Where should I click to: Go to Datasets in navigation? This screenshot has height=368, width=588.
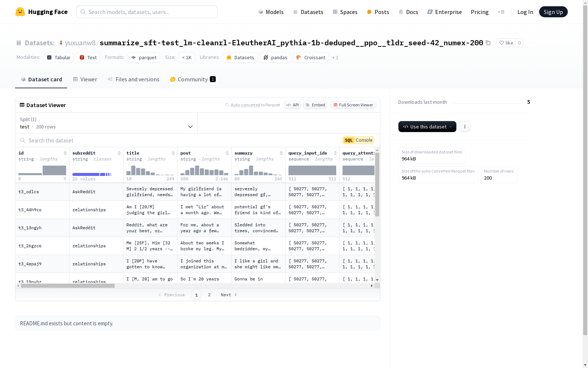[308, 12]
